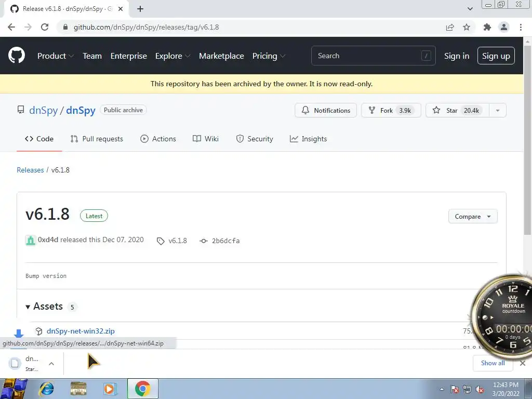532x399 pixels.
Task: Click the tab search chevron in Chrome
Action: (470, 9)
